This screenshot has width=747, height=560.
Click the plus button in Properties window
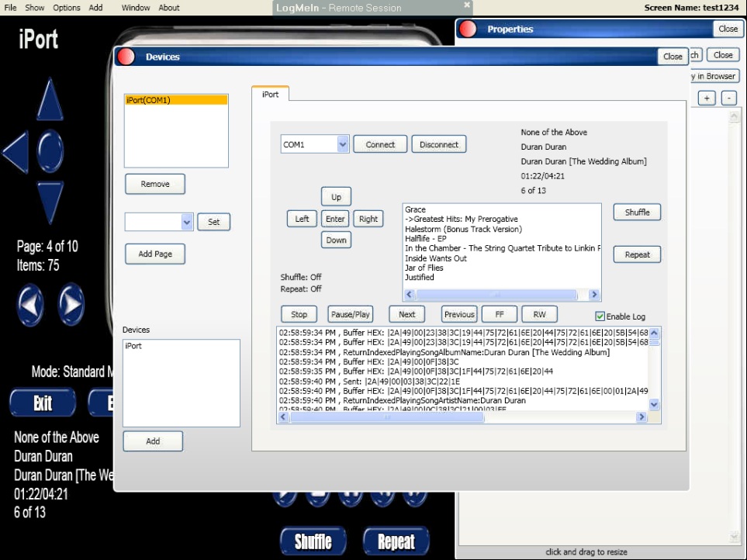pyautogui.click(x=707, y=98)
